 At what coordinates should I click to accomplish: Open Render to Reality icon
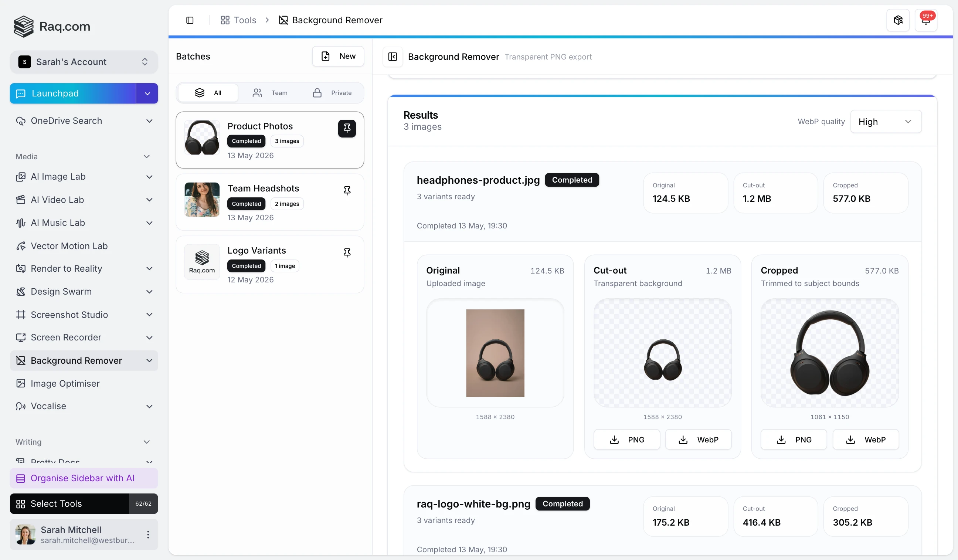(x=21, y=269)
